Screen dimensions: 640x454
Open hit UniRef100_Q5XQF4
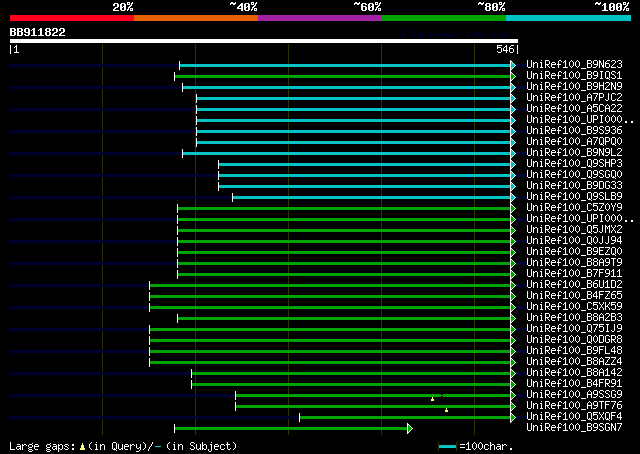click(x=574, y=417)
